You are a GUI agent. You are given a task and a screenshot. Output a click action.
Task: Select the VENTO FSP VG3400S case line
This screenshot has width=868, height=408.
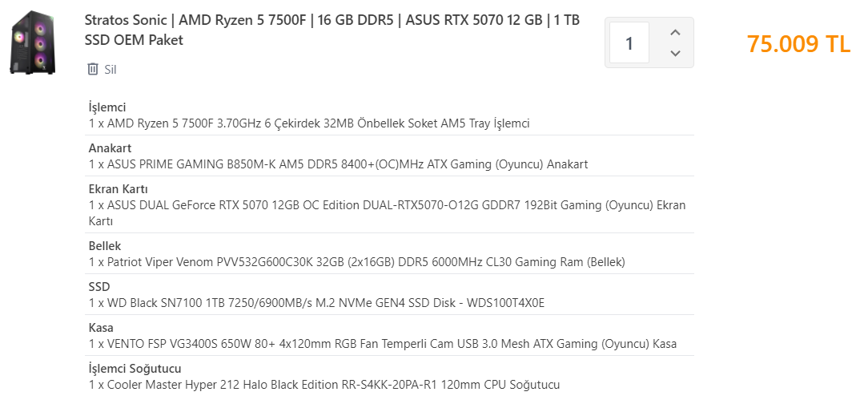click(x=382, y=344)
